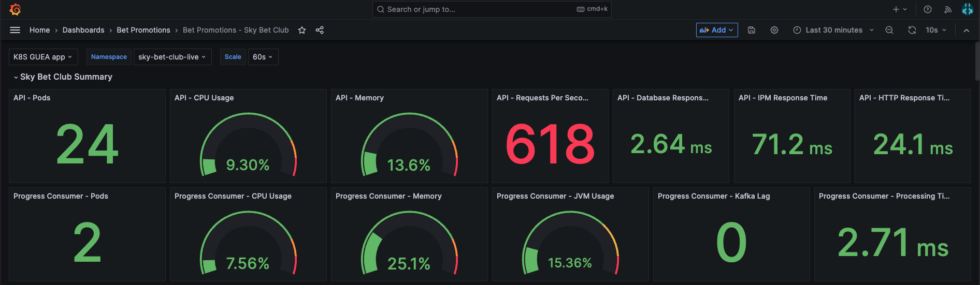This screenshot has width=980, height=285.
Task: Click Progress Consumer - Memory panel title
Action: click(388, 196)
